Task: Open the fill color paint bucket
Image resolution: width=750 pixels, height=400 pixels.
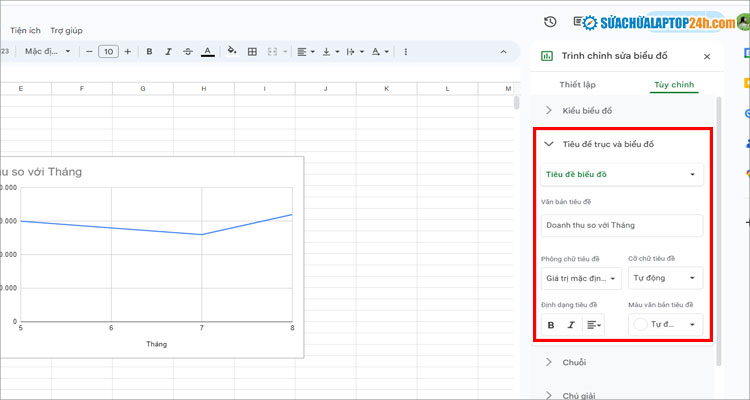Action: coord(232,51)
